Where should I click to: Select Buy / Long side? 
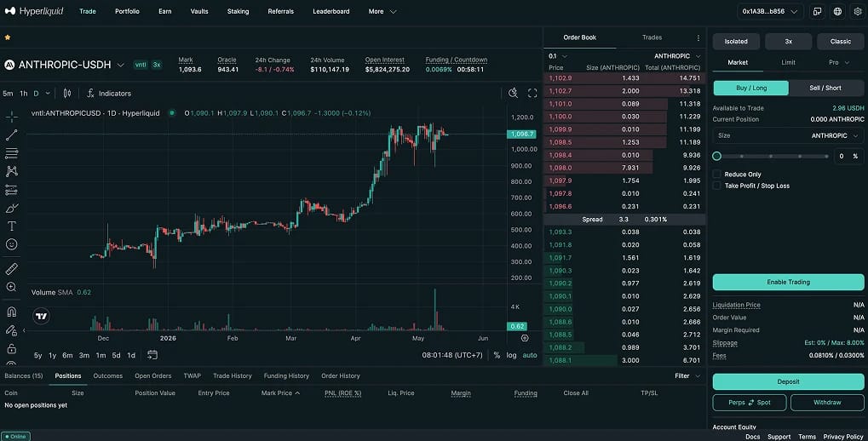(751, 88)
